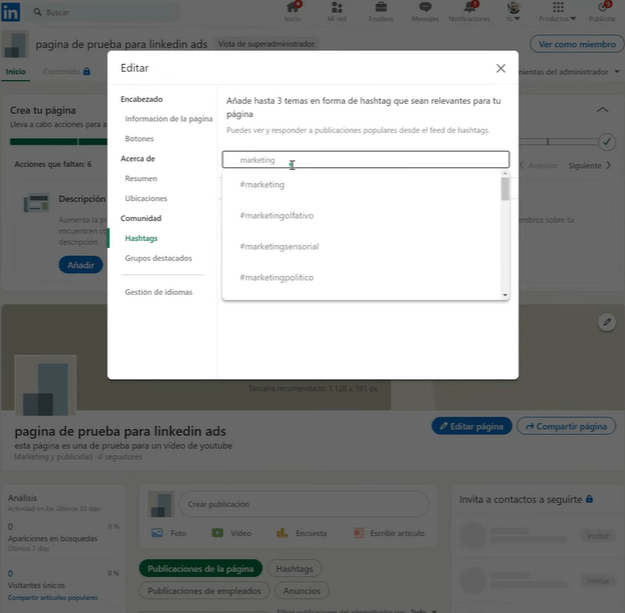625x613 pixels.
Task: Select Ubicaciones in the edit sidebar
Action: tap(146, 198)
